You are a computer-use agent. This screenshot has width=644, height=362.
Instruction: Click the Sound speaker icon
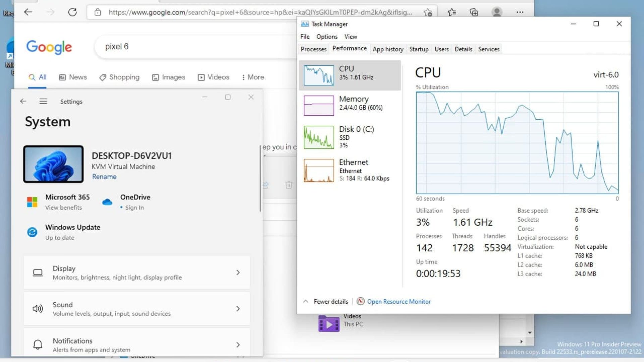(38, 309)
